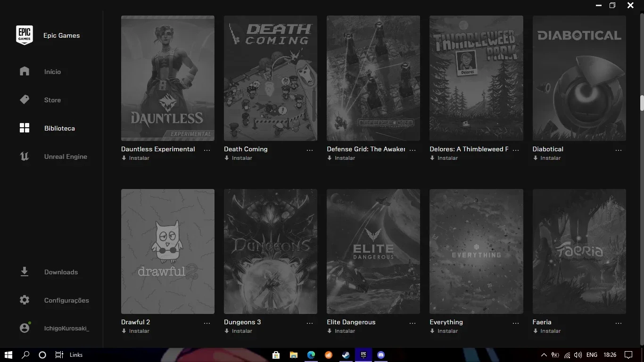Select the Dungeons 3 cover art
The height and width of the screenshot is (362, 644).
tap(271, 252)
